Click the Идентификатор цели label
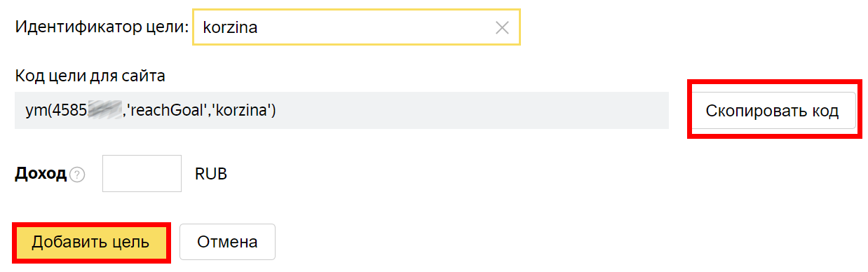The width and height of the screenshot is (868, 272). pyautogui.click(x=102, y=27)
